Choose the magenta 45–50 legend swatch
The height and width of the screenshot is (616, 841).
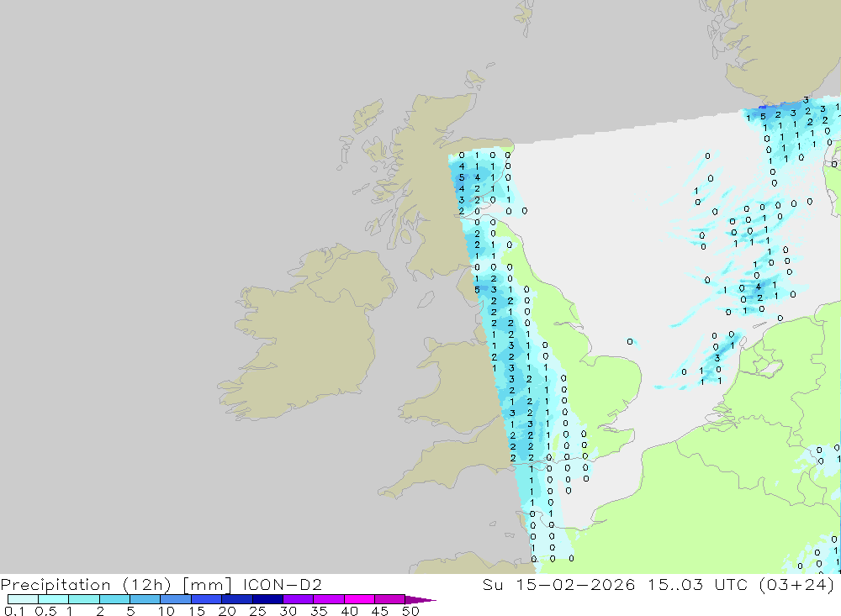point(389,599)
